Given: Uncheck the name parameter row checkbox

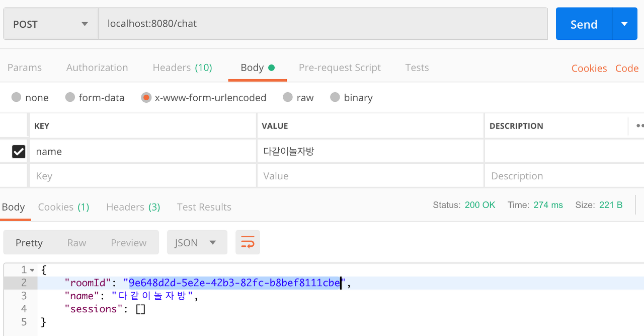Looking at the screenshot, I should point(19,151).
